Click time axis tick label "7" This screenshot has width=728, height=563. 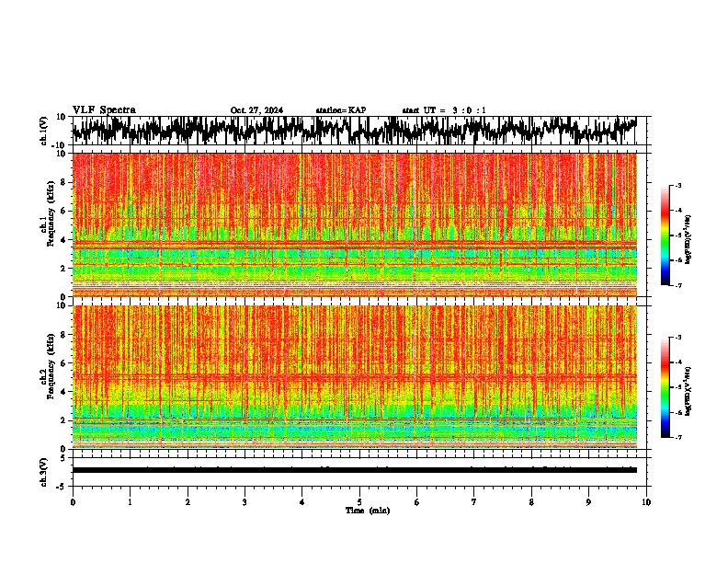tap(474, 502)
